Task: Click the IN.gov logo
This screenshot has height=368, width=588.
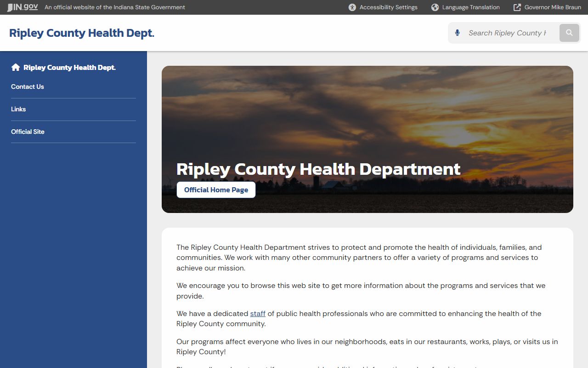Action: tap(23, 7)
